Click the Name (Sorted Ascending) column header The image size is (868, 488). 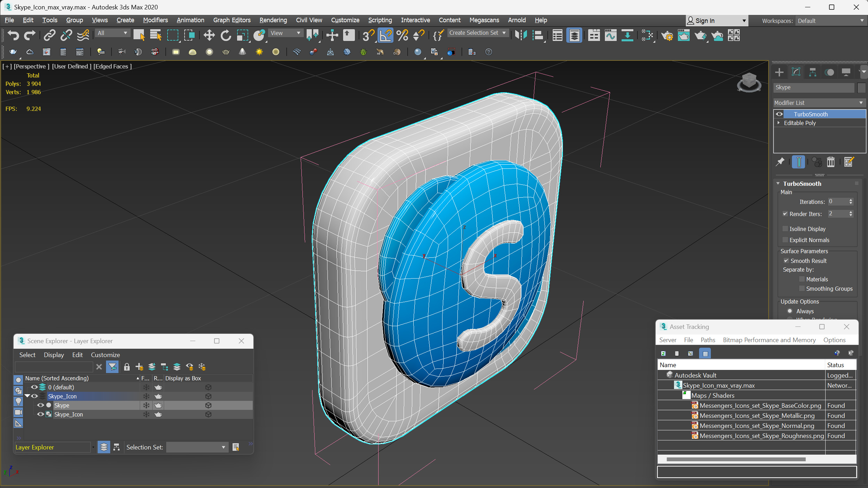[82, 378]
